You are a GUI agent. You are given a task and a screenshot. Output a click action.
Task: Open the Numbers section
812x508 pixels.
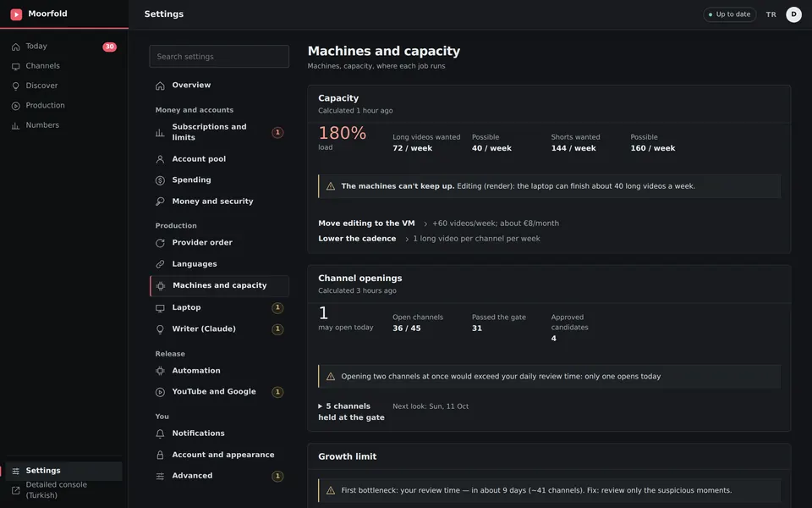[63, 125]
